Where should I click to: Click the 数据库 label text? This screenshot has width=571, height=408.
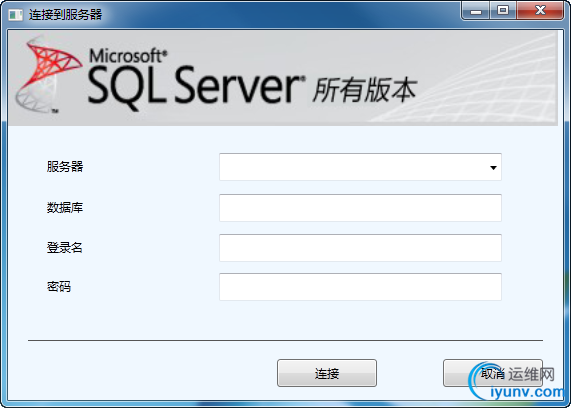65,208
